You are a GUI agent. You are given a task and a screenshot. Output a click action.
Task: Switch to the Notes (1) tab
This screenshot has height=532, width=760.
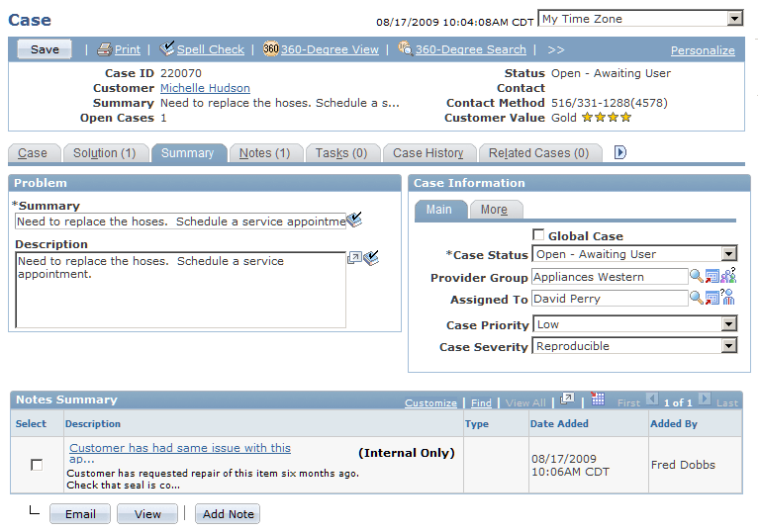(x=264, y=153)
